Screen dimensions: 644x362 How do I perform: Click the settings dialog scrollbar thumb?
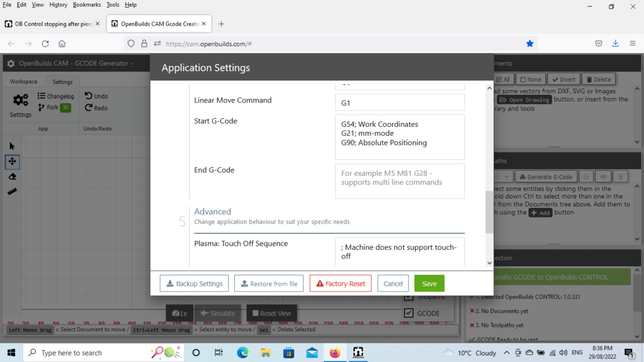[489, 212]
